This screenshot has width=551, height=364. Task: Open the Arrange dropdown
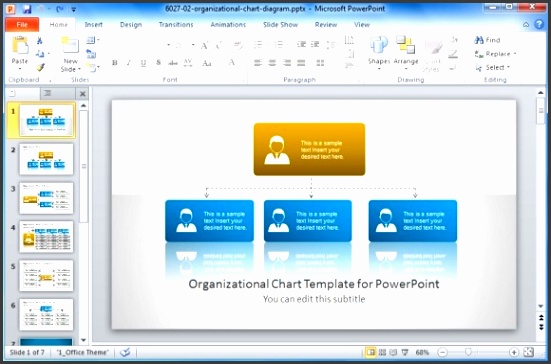(x=406, y=52)
